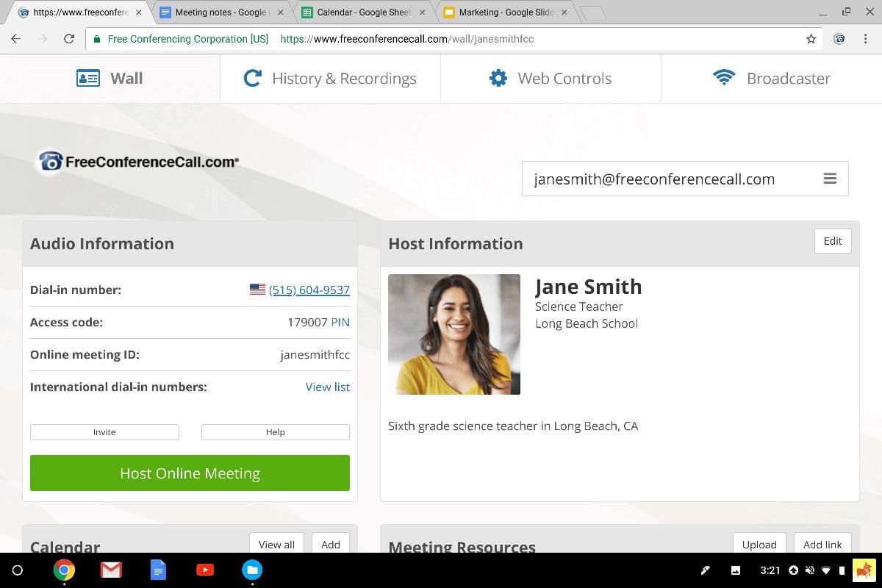Image resolution: width=882 pixels, height=588 pixels.
Task: Open a new browser tab
Action: (592, 13)
